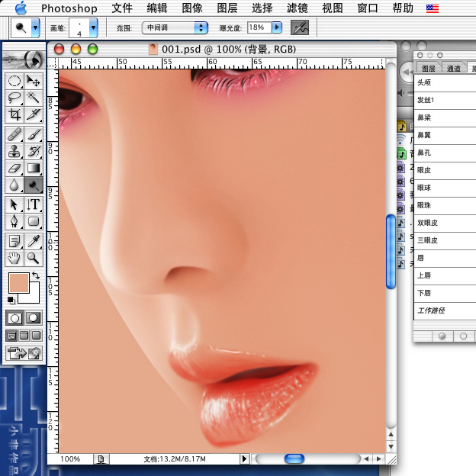
Task: Select the Pen tool
Action: coord(14,221)
